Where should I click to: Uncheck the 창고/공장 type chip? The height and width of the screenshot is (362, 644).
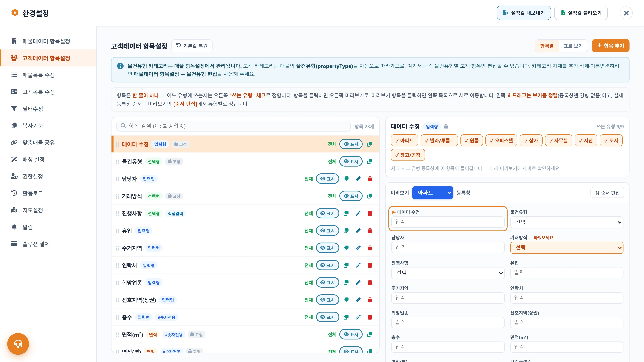[408, 155]
